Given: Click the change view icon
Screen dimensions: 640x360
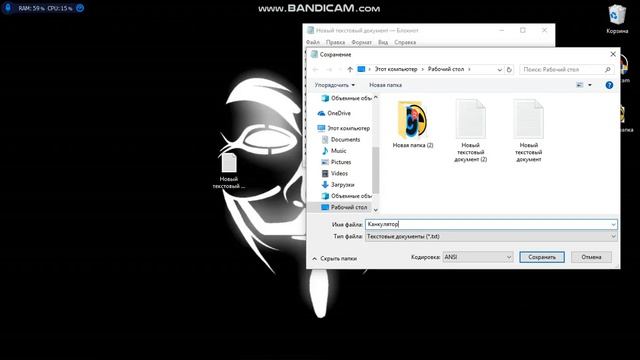Looking at the screenshot, I should [580, 85].
